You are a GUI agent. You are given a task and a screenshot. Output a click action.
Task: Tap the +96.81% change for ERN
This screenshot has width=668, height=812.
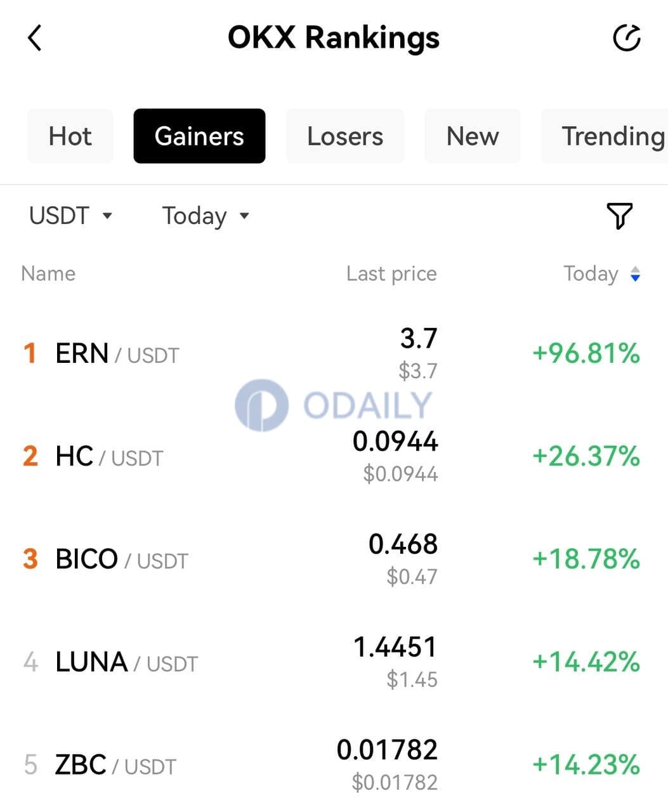coord(586,353)
